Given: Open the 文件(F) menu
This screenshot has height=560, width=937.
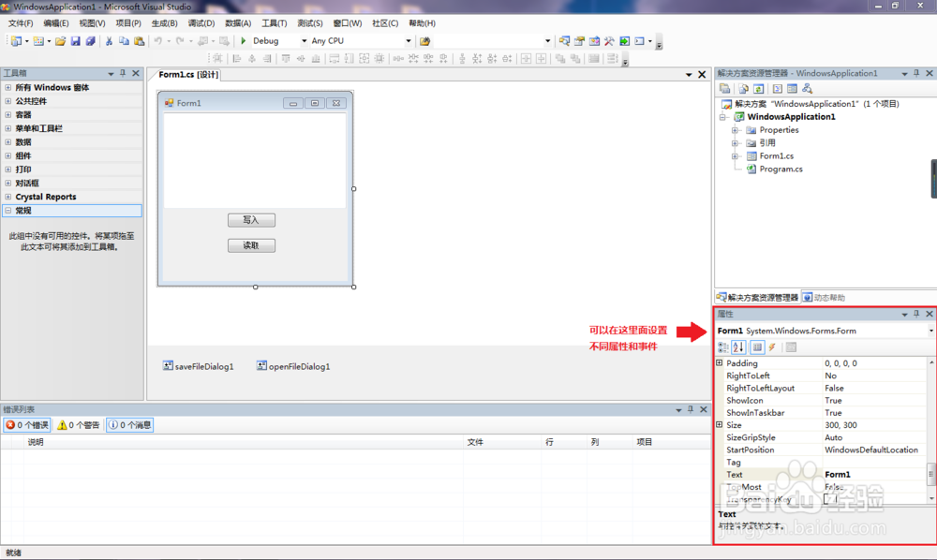Looking at the screenshot, I should click(21, 22).
